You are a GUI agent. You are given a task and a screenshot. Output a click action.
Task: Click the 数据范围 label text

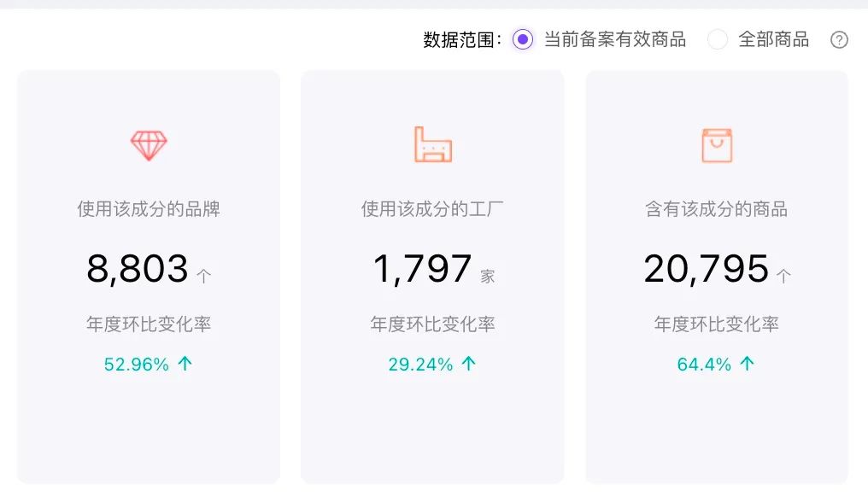[459, 40]
